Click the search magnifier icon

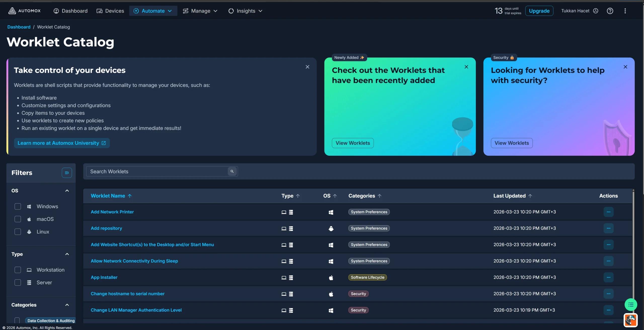[x=232, y=171]
